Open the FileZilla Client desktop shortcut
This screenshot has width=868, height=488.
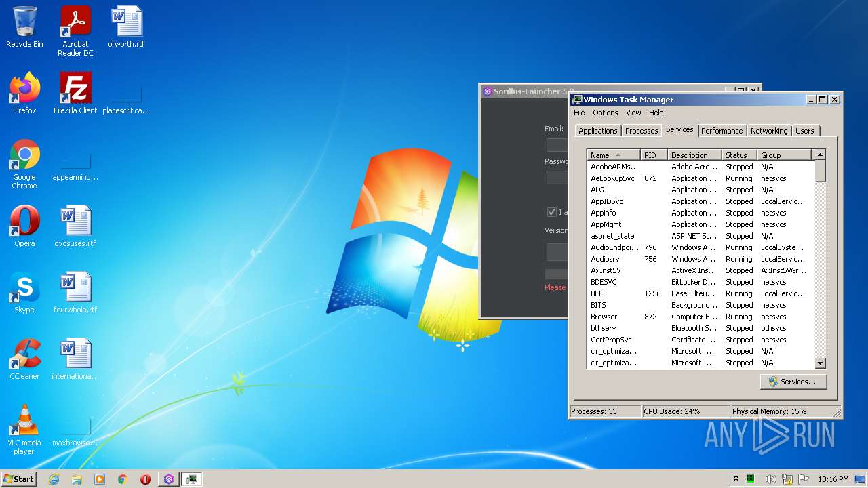pyautogui.click(x=75, y=93)
